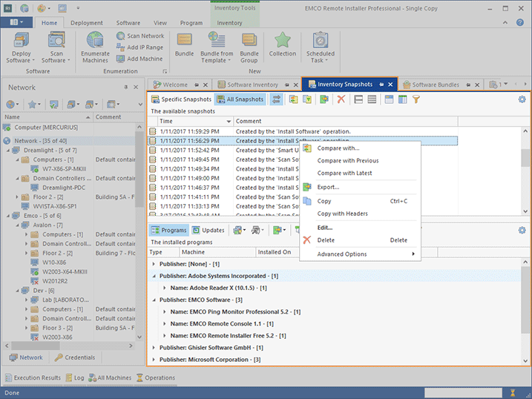Screen dimensions: 532x399
Task: Toggle the Updates view button
Action: (208, 230)
